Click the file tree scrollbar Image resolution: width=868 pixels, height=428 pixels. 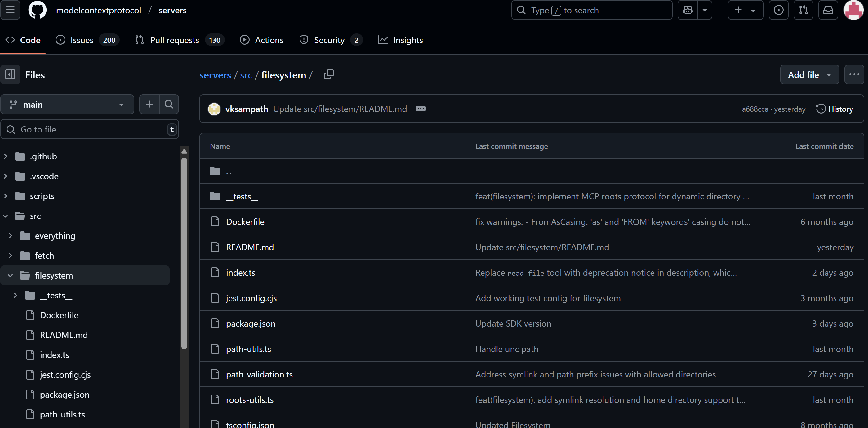(184, 253)
